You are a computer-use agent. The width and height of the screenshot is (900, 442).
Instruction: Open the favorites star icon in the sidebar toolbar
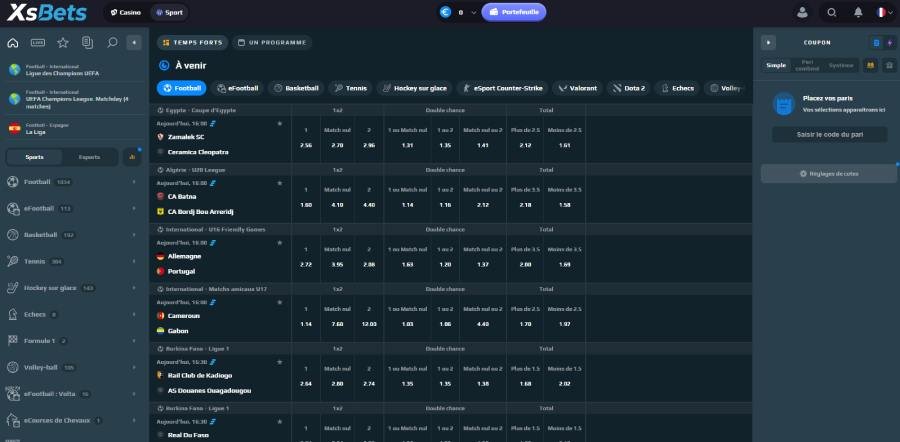[x=63, y=42]
